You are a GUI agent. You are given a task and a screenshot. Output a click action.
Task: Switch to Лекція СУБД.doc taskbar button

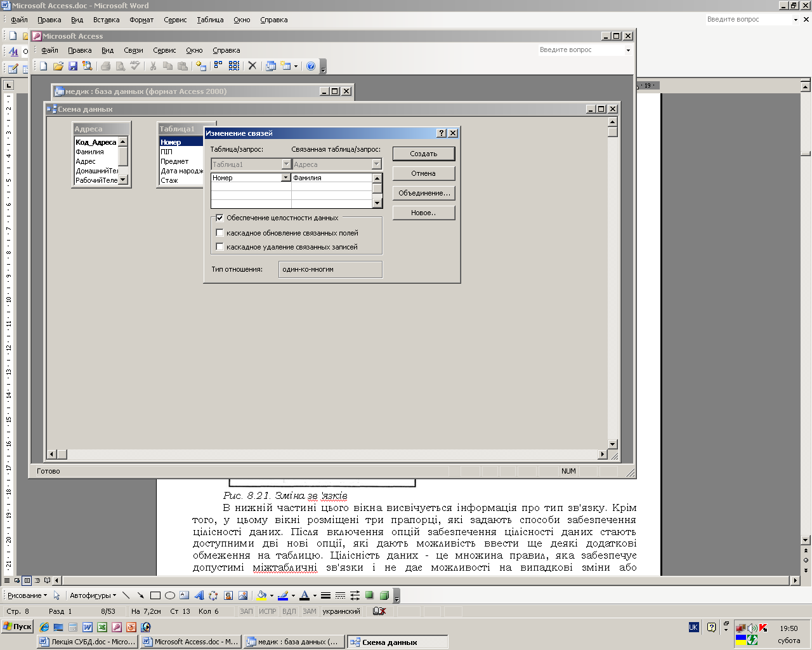coord(88,642)
